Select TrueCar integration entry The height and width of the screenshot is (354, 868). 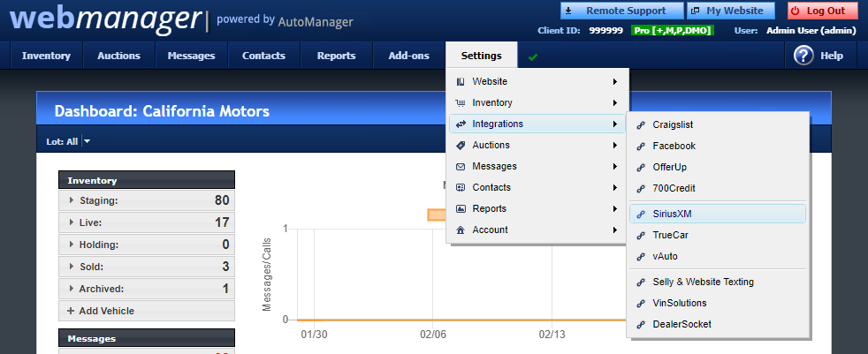(718, 236)
